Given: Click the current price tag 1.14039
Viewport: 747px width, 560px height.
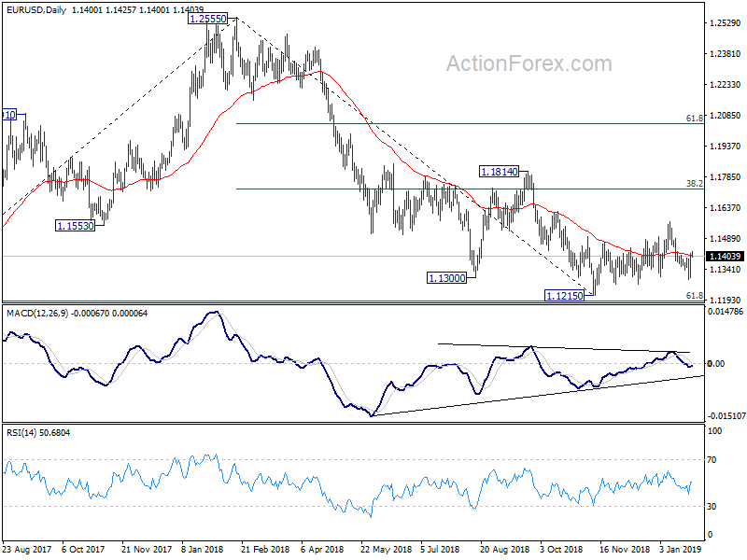Looking at the screenshot, I should (x=726, y=256).
